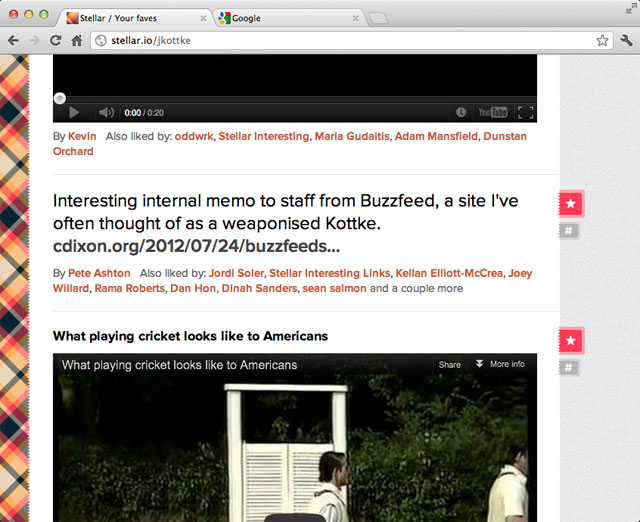Play the video with the play button
The image size is (640, 522).
point(74,113)
